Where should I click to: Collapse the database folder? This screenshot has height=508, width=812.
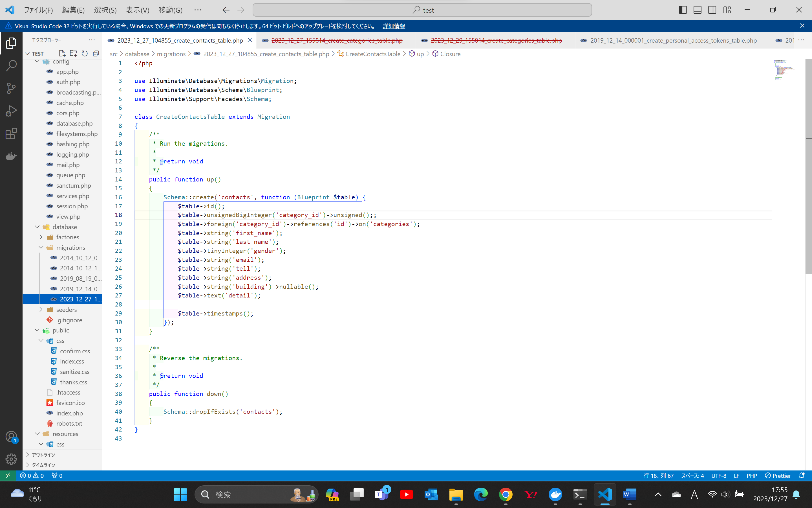[37, 227]
